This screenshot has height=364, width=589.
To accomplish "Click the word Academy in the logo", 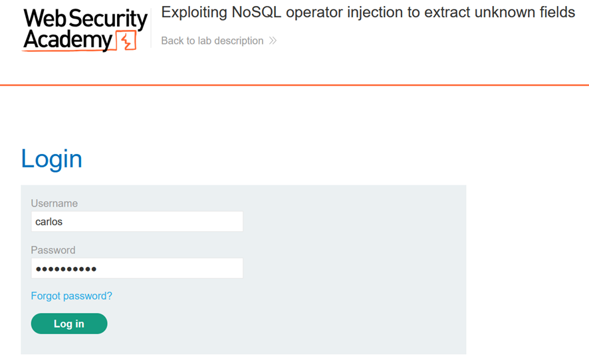I will [x=68, y=40].
